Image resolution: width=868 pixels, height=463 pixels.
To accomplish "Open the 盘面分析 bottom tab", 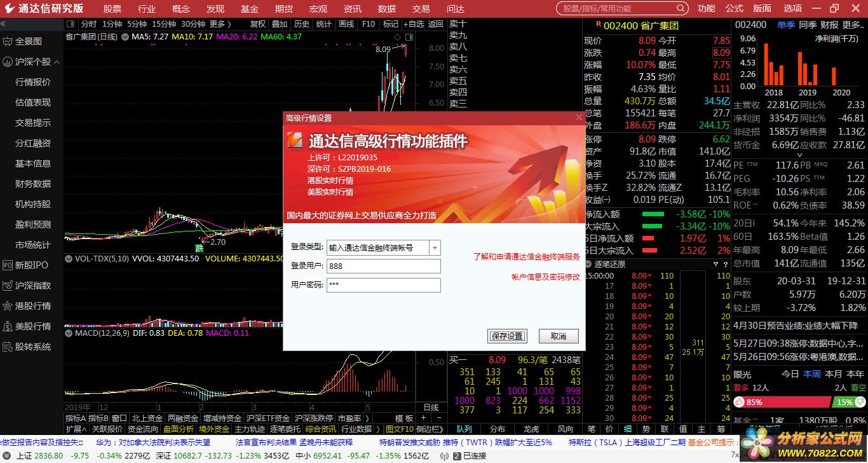I will click(x=179, y=429).
